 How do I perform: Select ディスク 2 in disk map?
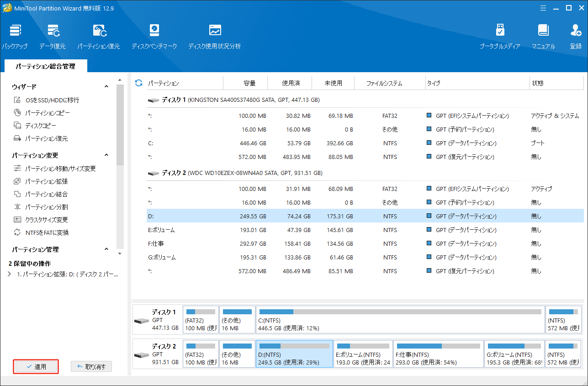point(157,354)
